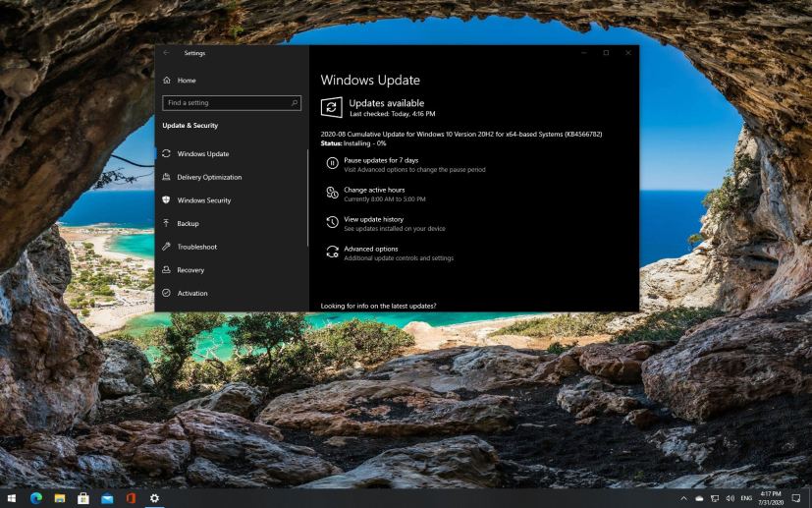
Task: Open File Explorer from taskbar
Action: [60, 499]
